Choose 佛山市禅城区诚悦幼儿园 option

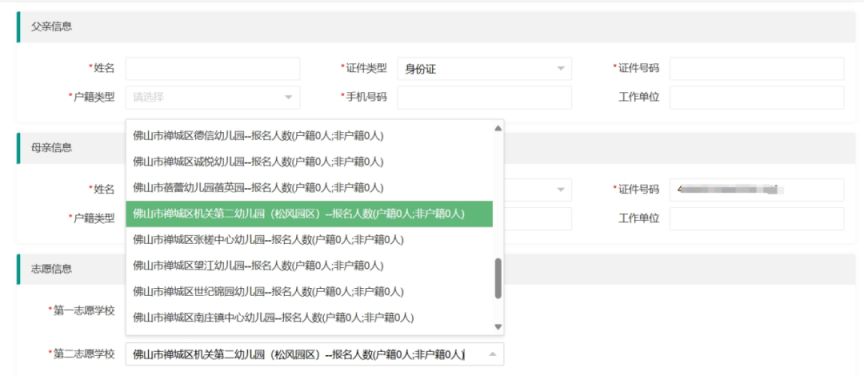click(x=309, y=162)
